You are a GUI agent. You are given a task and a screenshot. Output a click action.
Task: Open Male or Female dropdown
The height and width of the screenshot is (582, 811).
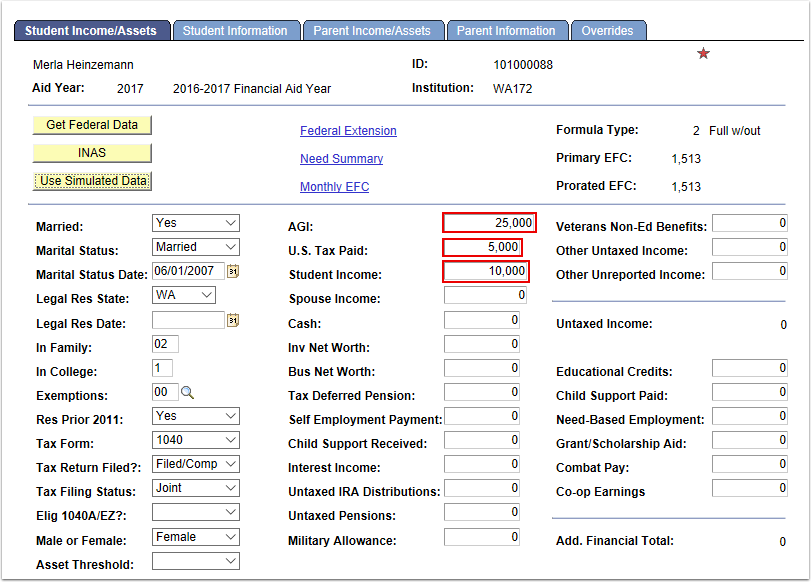tap(196, 537)
